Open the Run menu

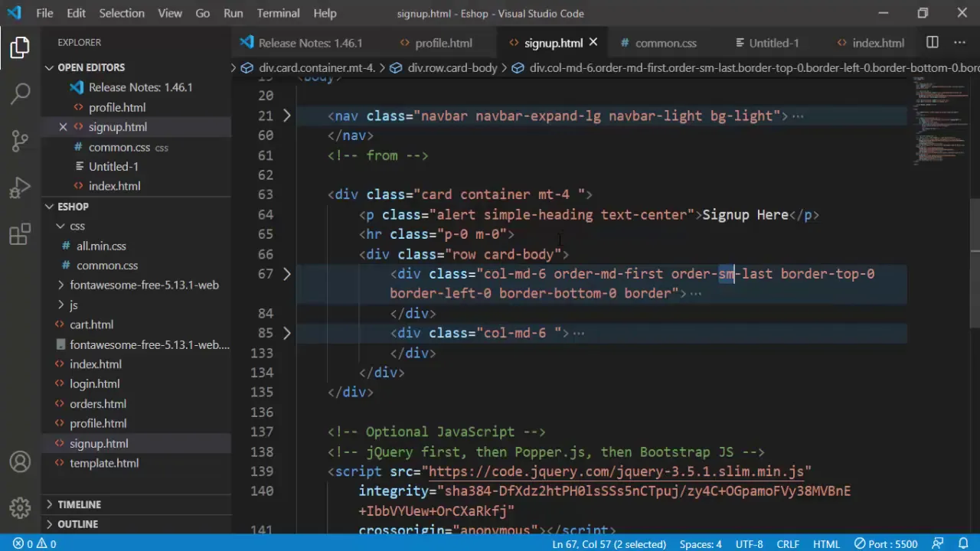pos(233,13)
